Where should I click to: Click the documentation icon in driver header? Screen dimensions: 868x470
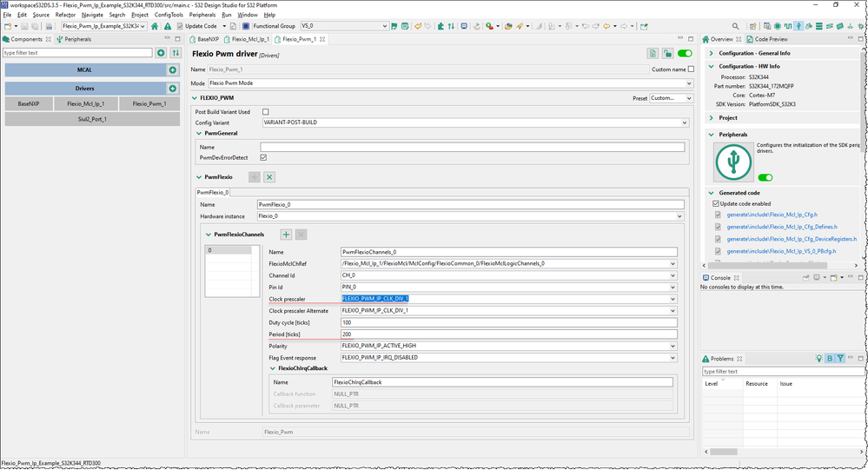point(653,53)
